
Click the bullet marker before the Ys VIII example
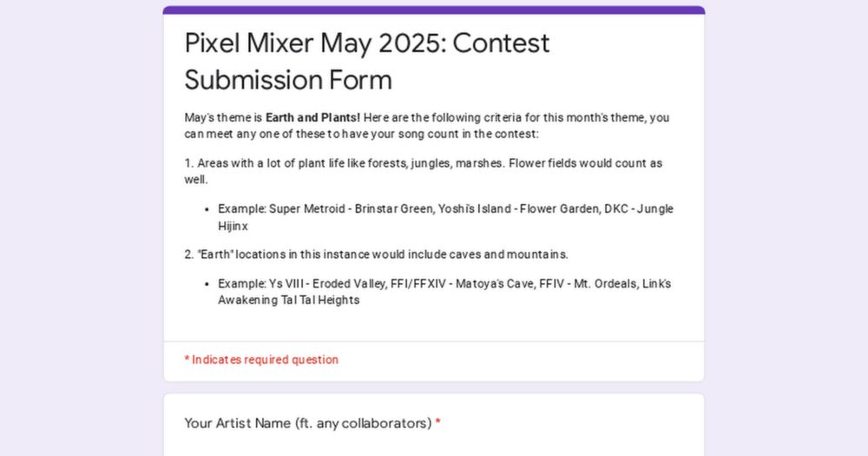tap(207, 284)
